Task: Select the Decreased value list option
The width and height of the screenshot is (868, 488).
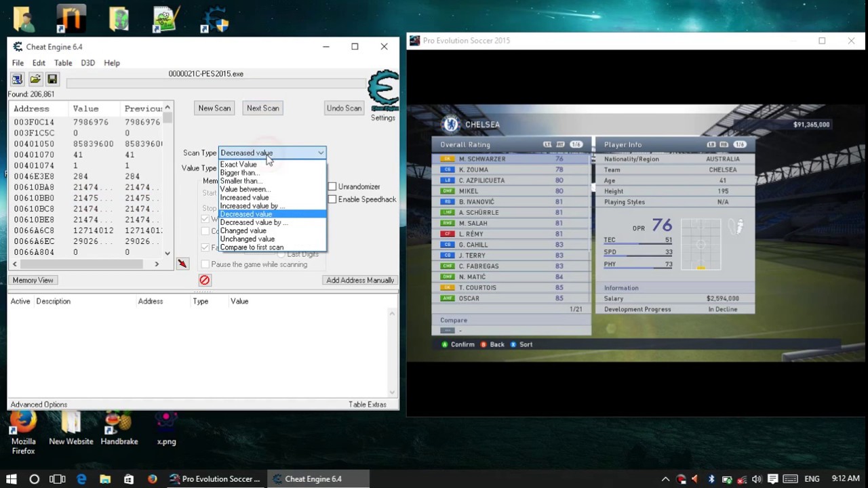Action: click(x=272, y=214)
